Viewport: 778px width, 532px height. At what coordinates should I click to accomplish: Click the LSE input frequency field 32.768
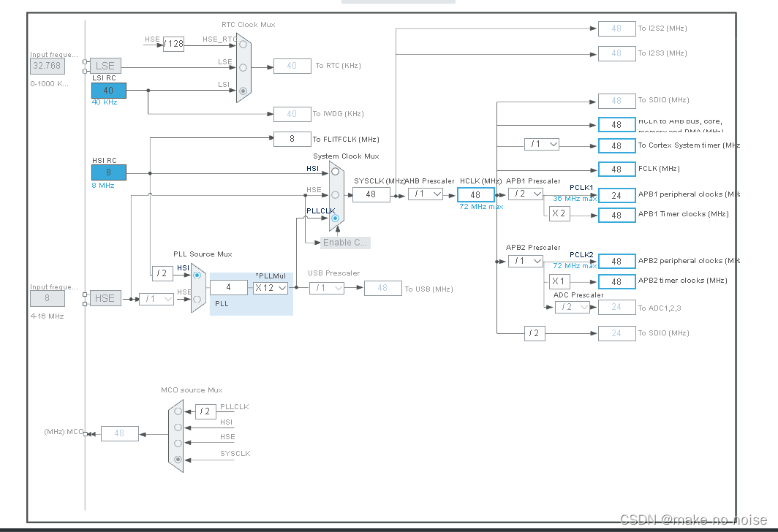(47, 66)
